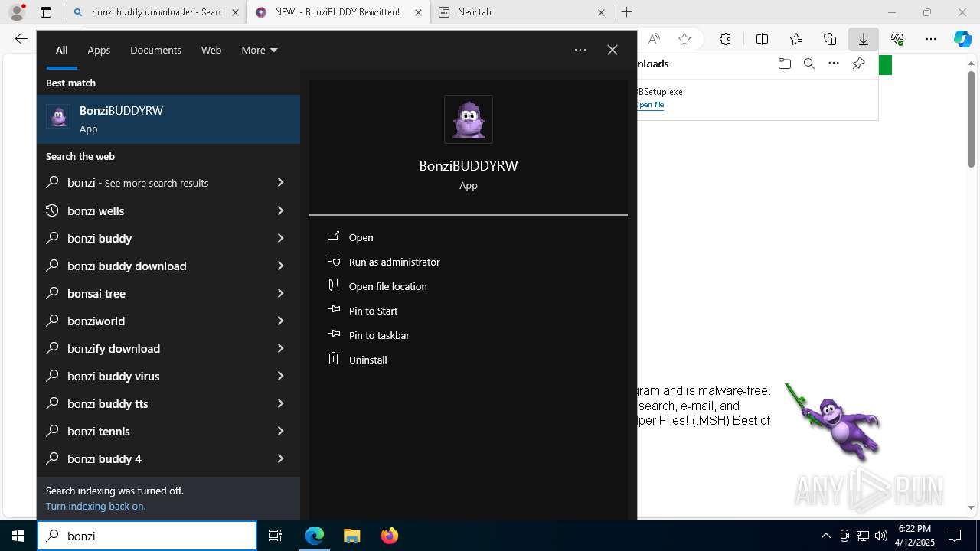Open a new Edge tab with plus button
Image resolution: width=980 pixels, height=551 pixels.
click(x=626, y=12)
